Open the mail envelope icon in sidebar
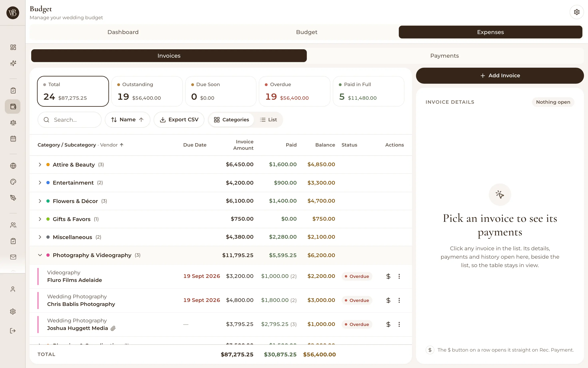The image size is (588, 368). coord(13,257)
